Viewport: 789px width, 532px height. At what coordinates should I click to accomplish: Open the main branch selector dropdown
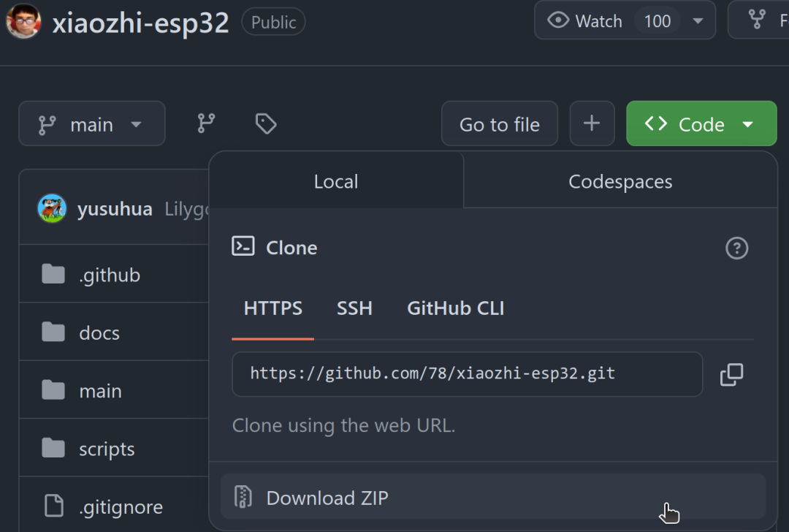[x=92, y=123]
